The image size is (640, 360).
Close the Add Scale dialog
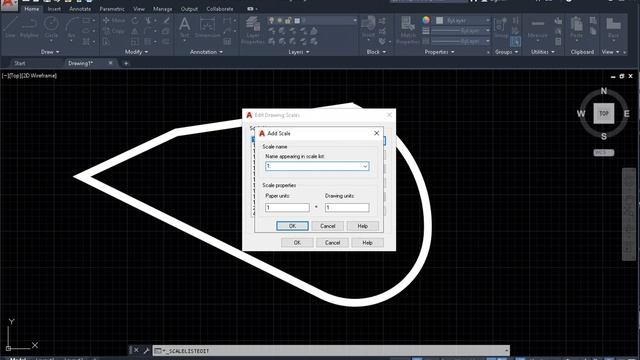[376, 133]
